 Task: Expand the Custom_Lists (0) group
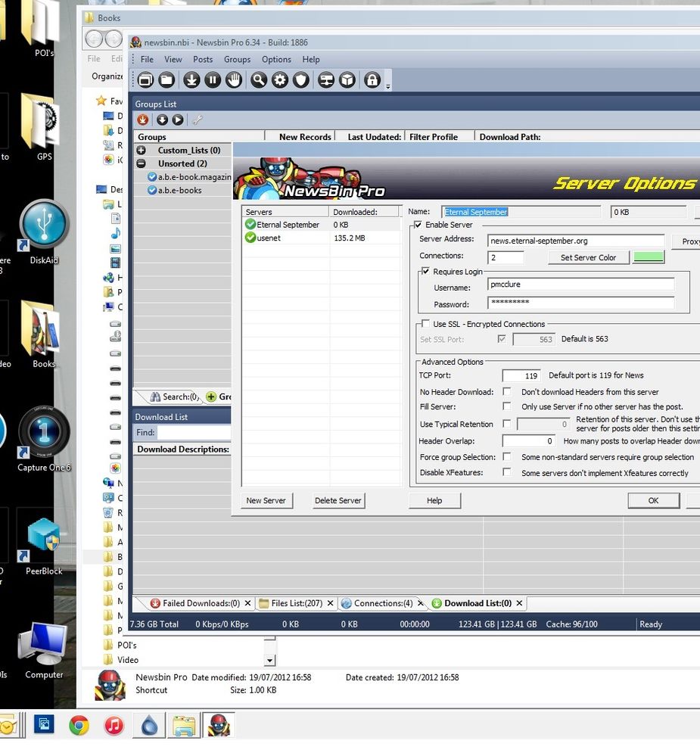click(142, 150)
